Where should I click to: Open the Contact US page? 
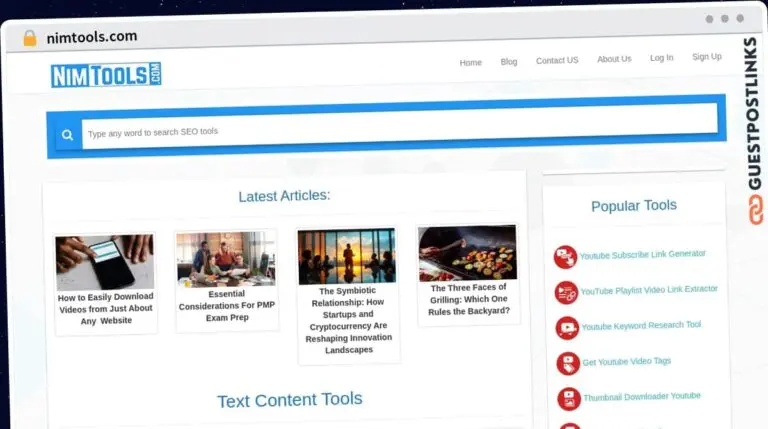557,60
